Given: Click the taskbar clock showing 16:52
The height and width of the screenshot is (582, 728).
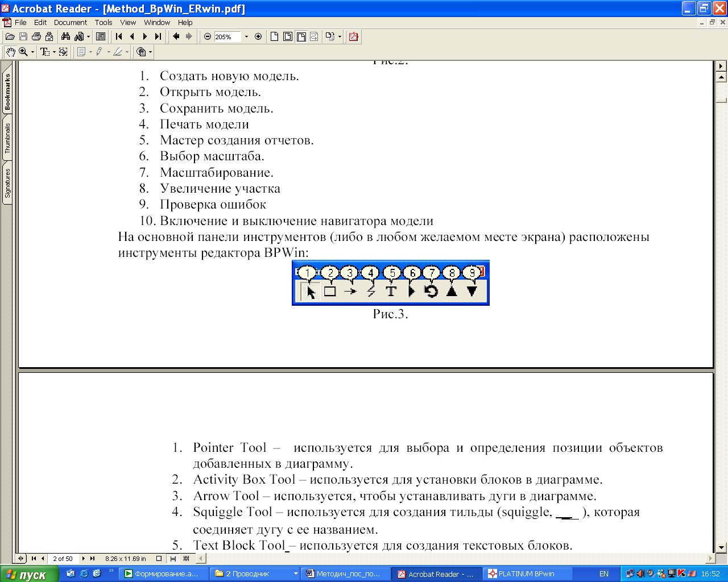Looking at the screenshot, I should (710, 574).
